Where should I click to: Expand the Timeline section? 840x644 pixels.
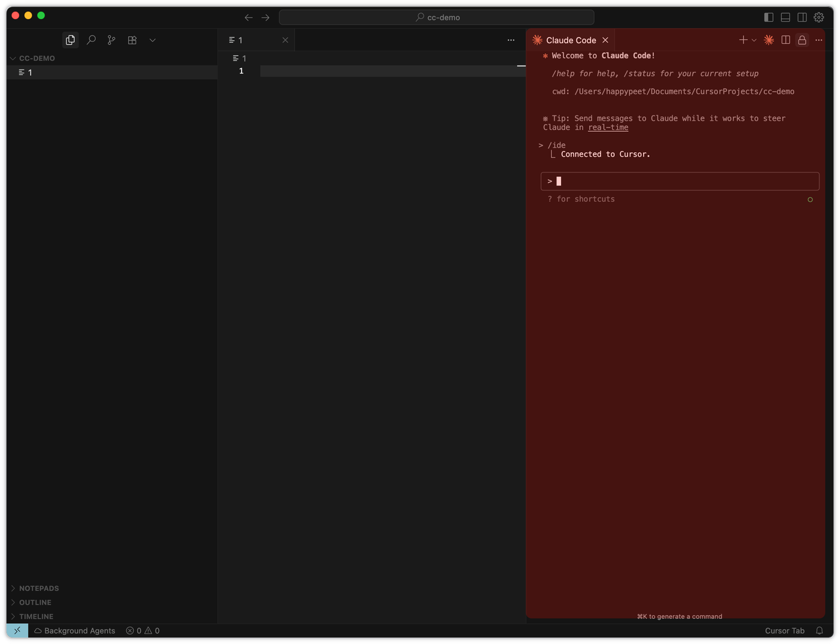coord(36,616)
